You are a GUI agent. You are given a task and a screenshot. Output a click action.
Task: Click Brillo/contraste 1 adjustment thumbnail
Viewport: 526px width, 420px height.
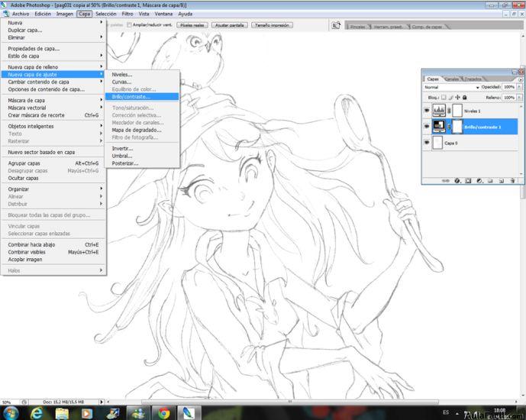[x=439, y=127]
